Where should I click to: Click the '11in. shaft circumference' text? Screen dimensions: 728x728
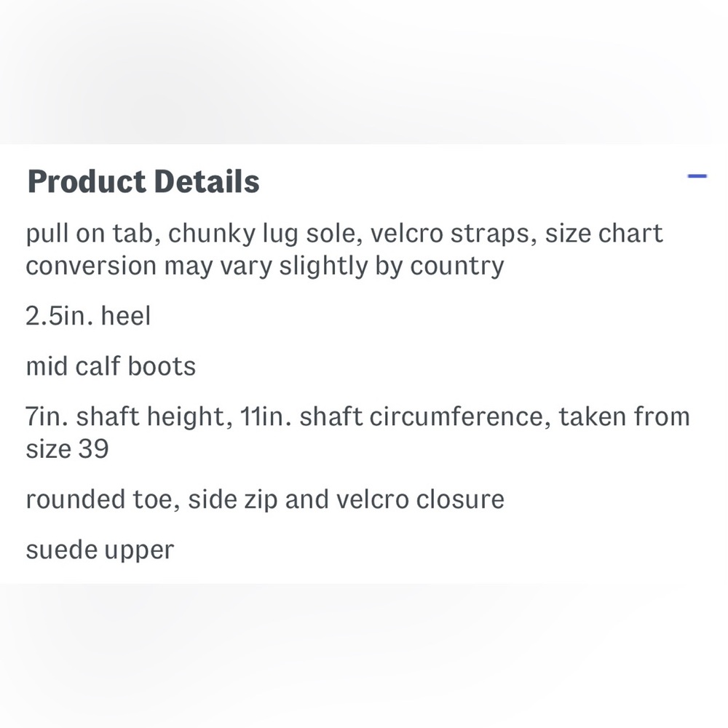[x=391, y=416]
